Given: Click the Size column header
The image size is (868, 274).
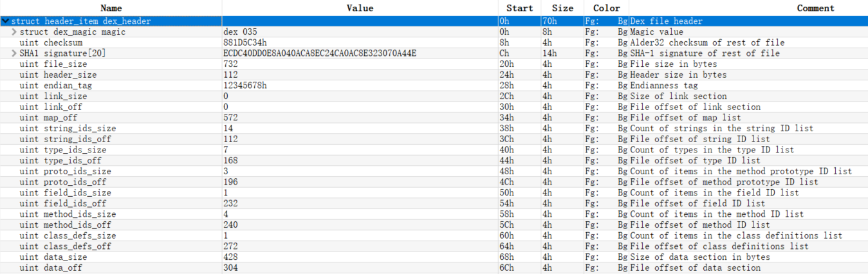Looking at the screenshot, I should pos(562,8).
